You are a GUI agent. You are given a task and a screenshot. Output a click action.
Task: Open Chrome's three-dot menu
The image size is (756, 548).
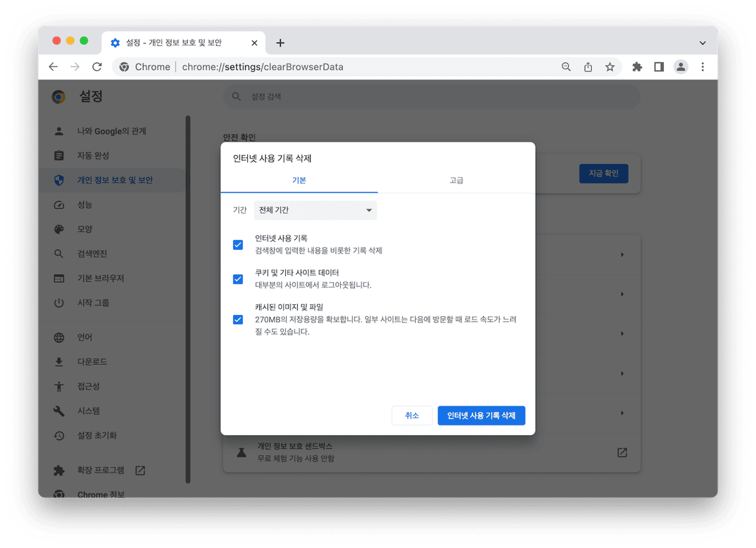pos(703,67)
